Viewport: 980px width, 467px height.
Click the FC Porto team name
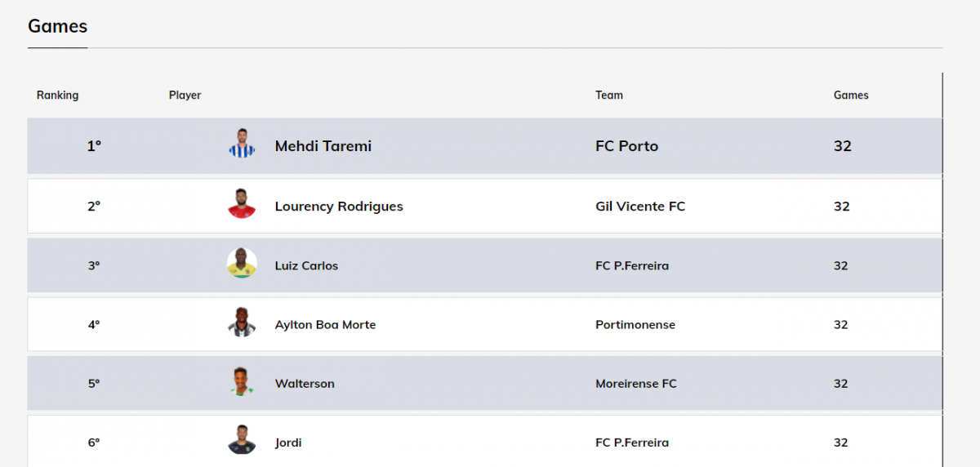(626, 146)
